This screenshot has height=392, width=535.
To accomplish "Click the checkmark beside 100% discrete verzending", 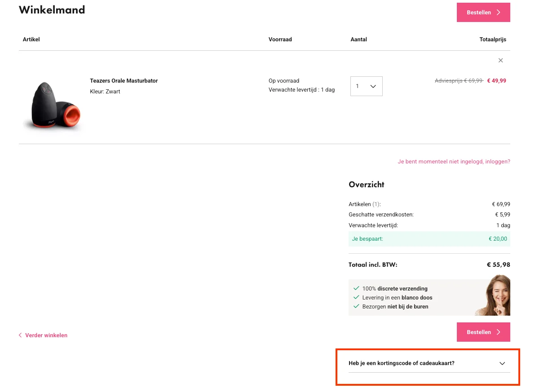I will tap(356, 288).
